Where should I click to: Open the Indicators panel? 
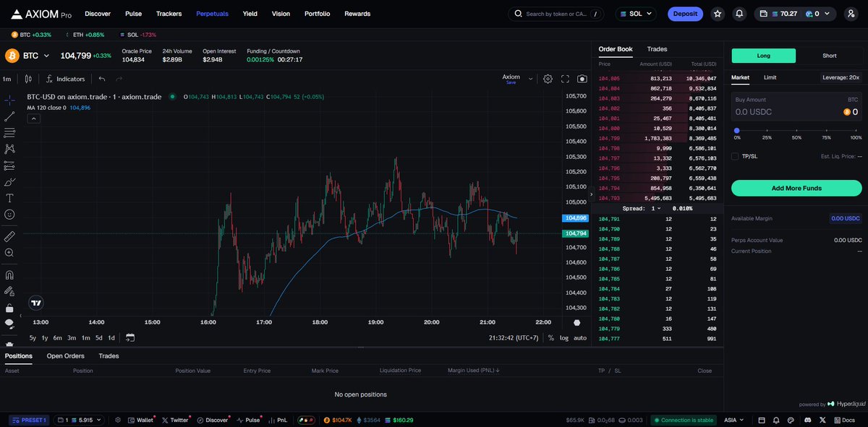[65, 79]
